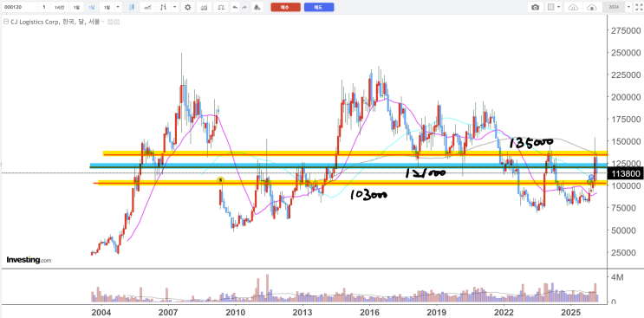Open chart settings gear icon
This screenshot has width=644, height=318.
tap(188, 7)
